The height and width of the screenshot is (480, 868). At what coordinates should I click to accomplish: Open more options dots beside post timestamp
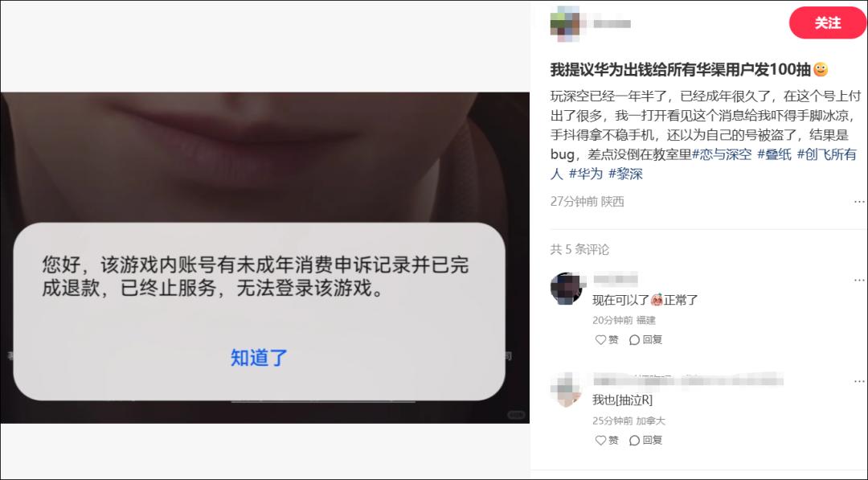[x=859, y=202]
